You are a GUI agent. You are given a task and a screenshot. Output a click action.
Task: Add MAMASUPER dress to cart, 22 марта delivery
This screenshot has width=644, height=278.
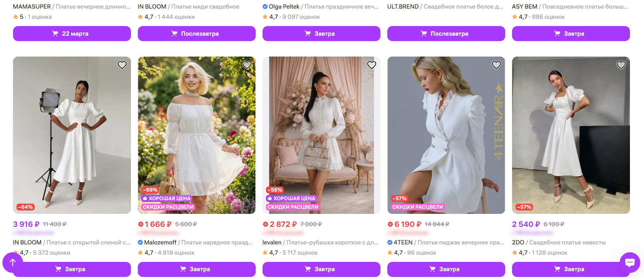coord(72,34)
